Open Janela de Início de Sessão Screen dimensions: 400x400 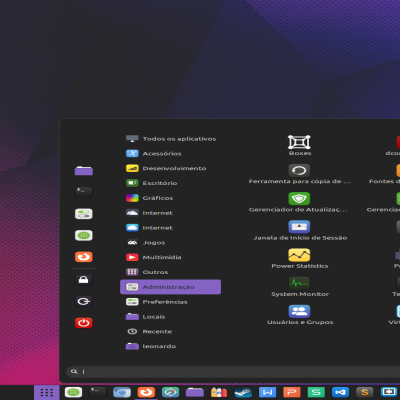[x=299, y=230]
